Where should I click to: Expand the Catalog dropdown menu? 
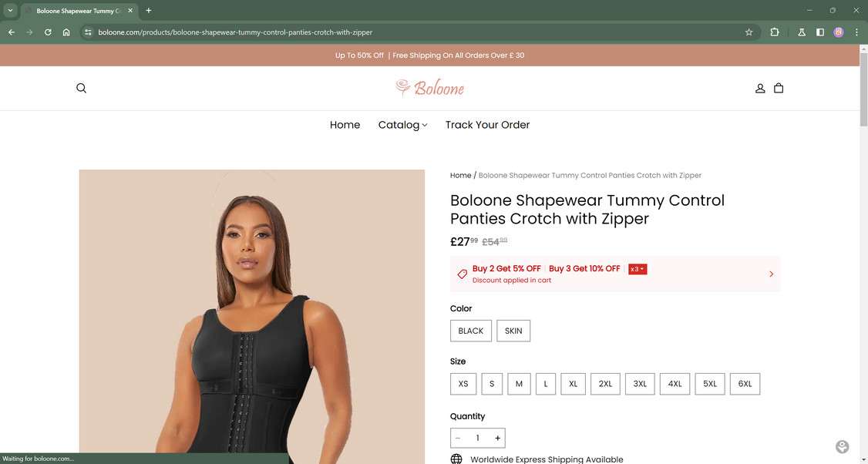402,125
